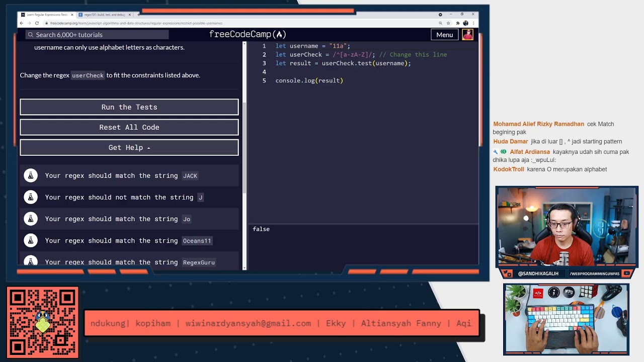644x362 pixels.
Task: Click the KodokTroll chat name
Action: point(508,169)
